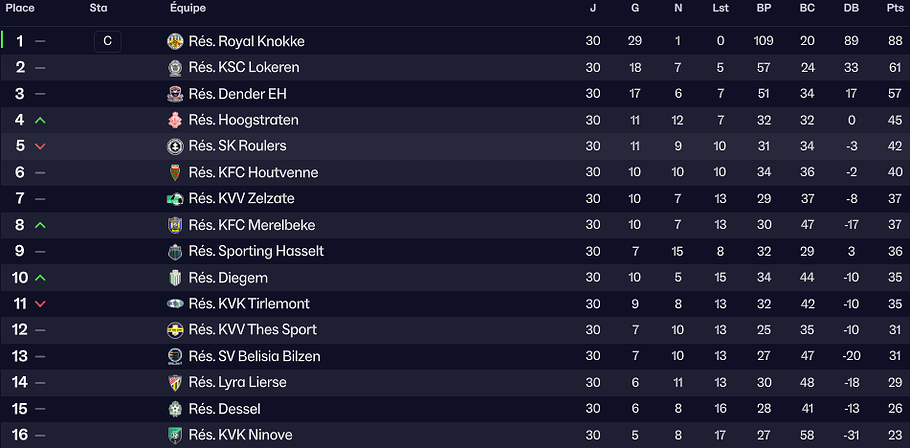
Task: Sort table by Pts column header
Action: 893,8
